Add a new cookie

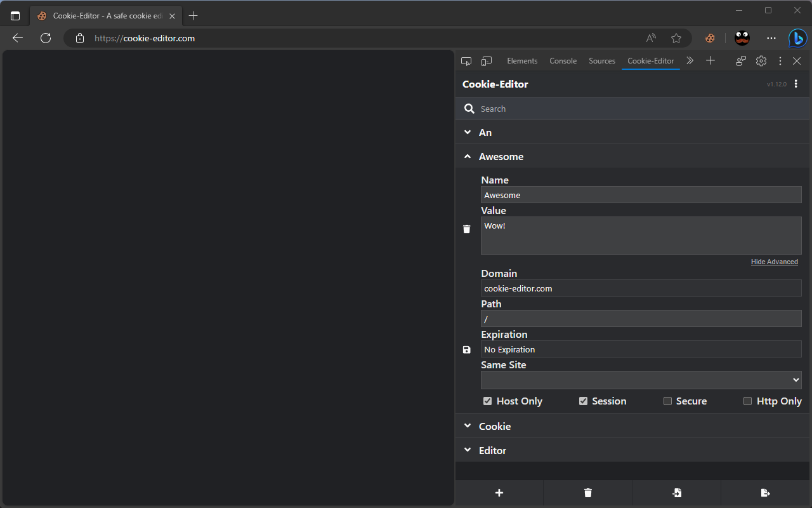tap(499, 493)
